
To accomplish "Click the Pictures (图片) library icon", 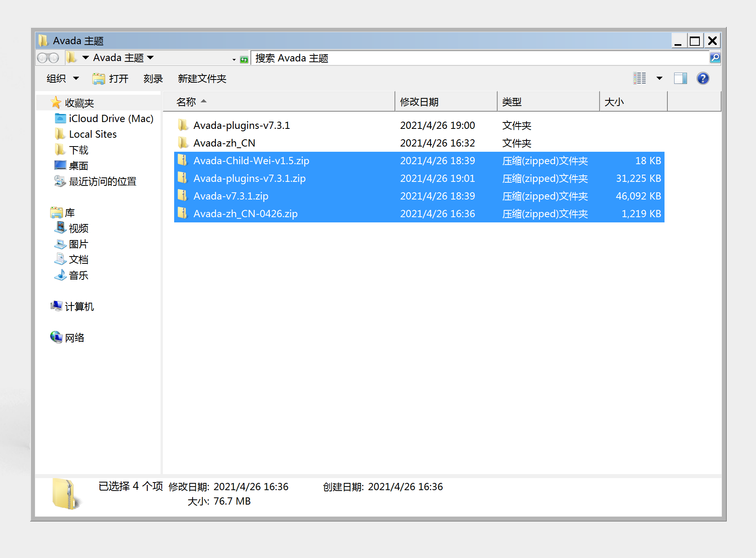I will pyautogui.click(x=60, y=244).
